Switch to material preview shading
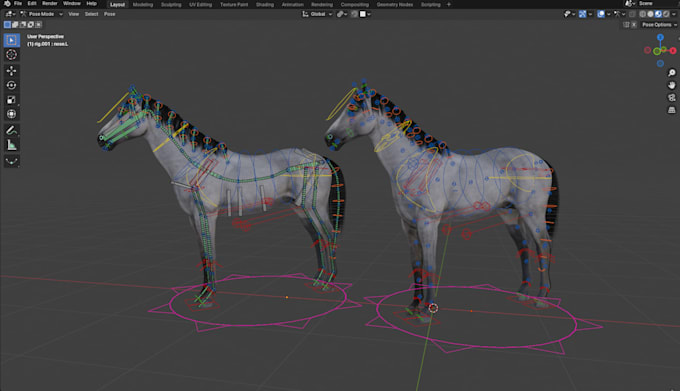Viewport: 680px width, 391px height. (x=658, y=14)
